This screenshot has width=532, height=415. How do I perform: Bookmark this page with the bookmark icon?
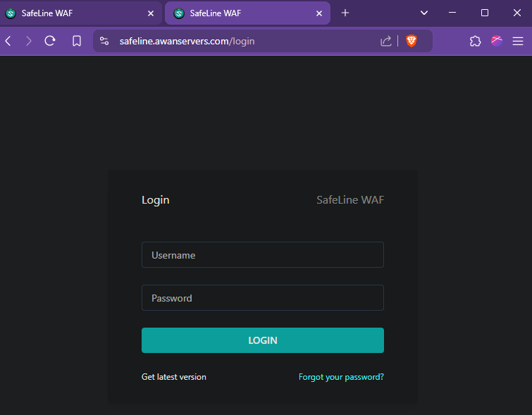(x=77, y=41)
